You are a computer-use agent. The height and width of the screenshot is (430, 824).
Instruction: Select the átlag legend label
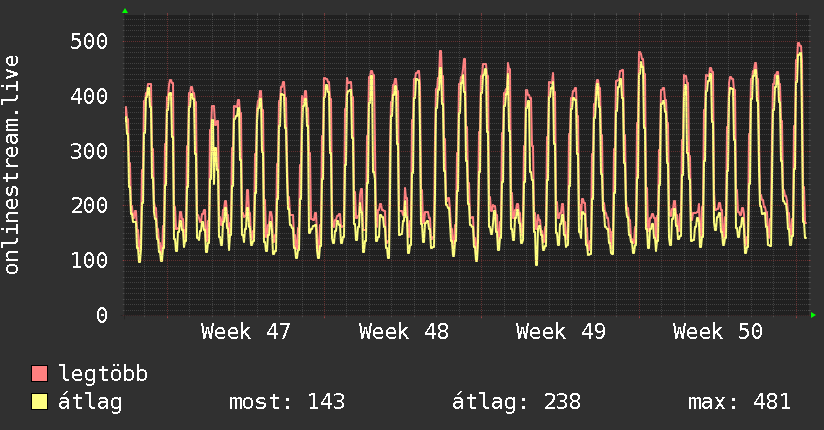[x=91, y=402]
